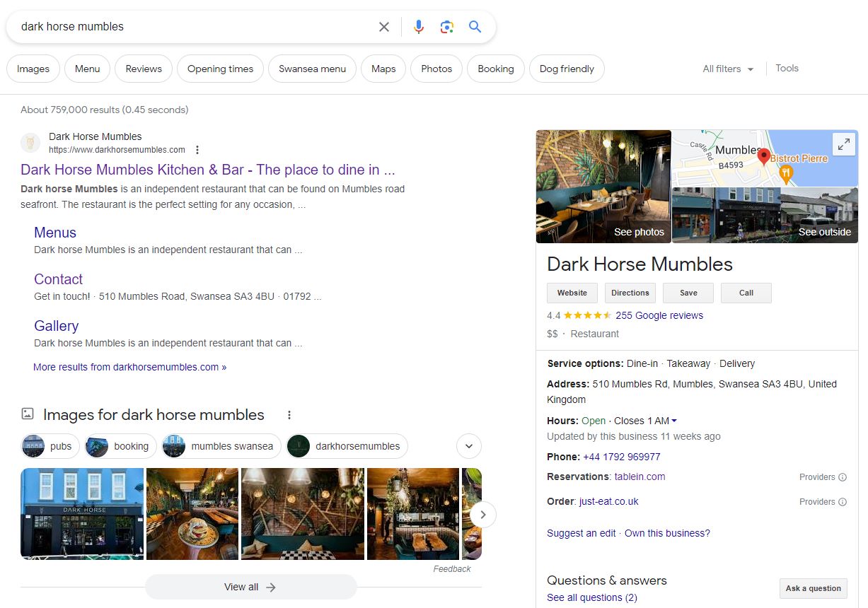Open just-eat.co.uk order link

point(608,501)
